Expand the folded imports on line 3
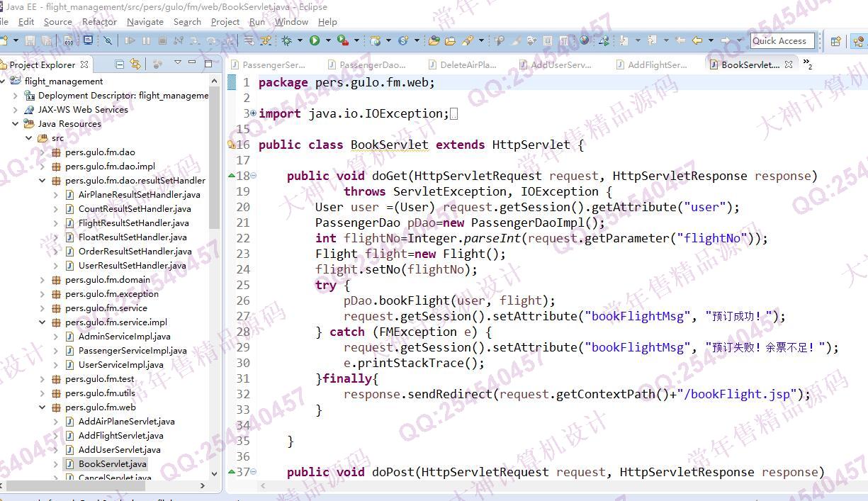This screenshot has height=501, width=868. click(253, 113)
